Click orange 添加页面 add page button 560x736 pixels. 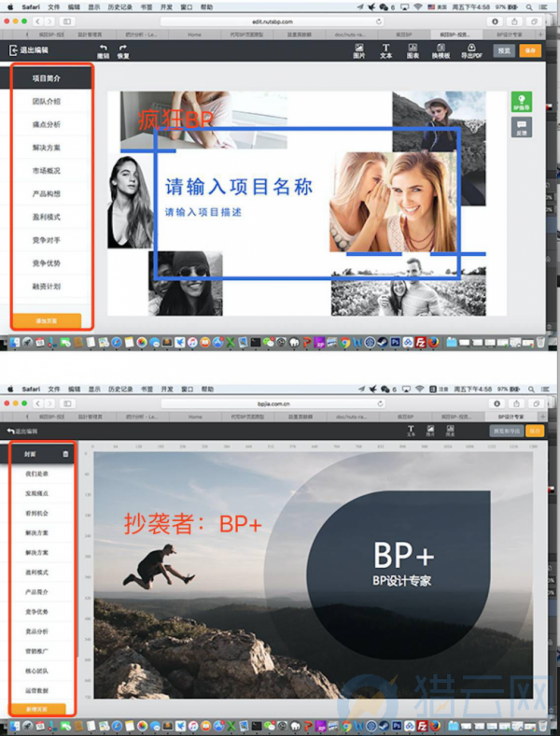[47, 320]
